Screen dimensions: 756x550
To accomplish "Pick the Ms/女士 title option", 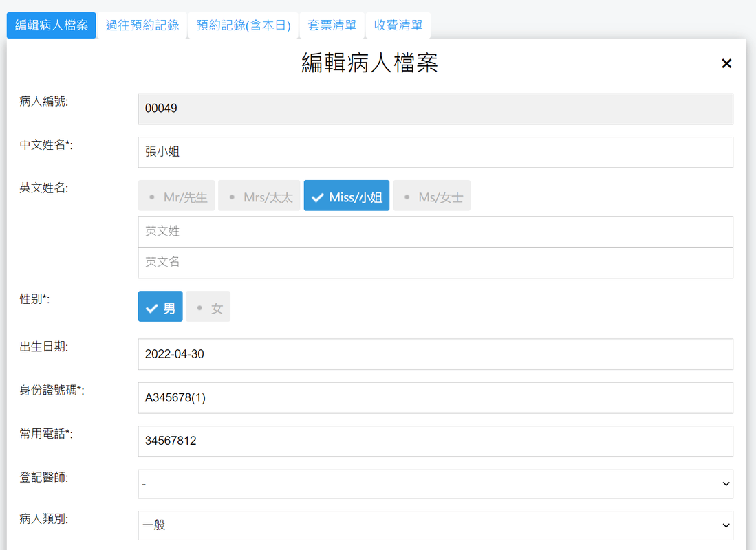I will point(432,196).
